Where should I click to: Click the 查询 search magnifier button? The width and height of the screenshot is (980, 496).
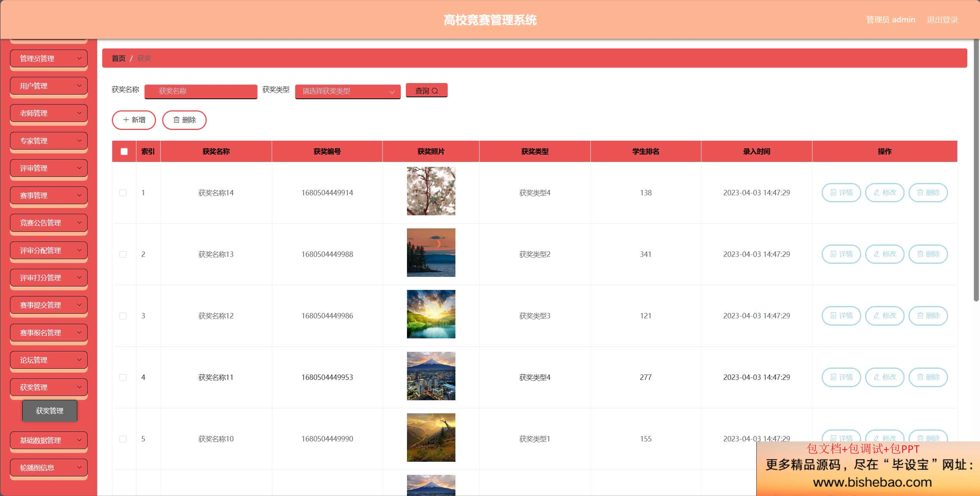click(x=426, y=91)
